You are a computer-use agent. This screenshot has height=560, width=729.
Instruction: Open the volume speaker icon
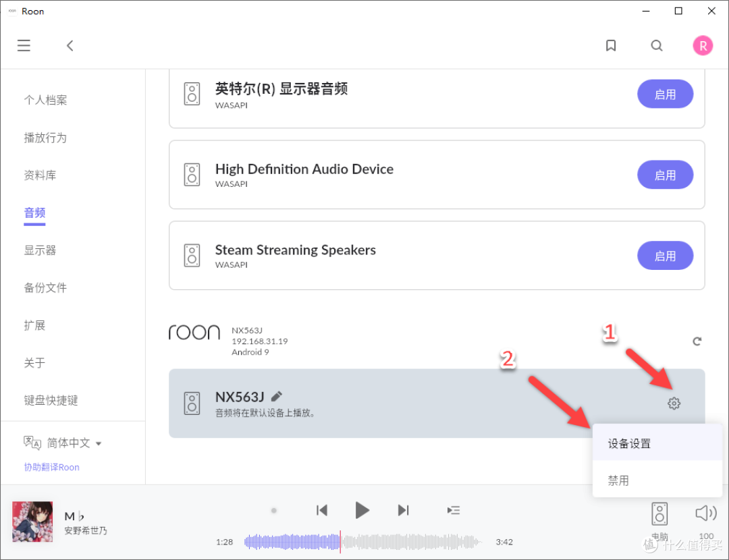coord(705,513)
